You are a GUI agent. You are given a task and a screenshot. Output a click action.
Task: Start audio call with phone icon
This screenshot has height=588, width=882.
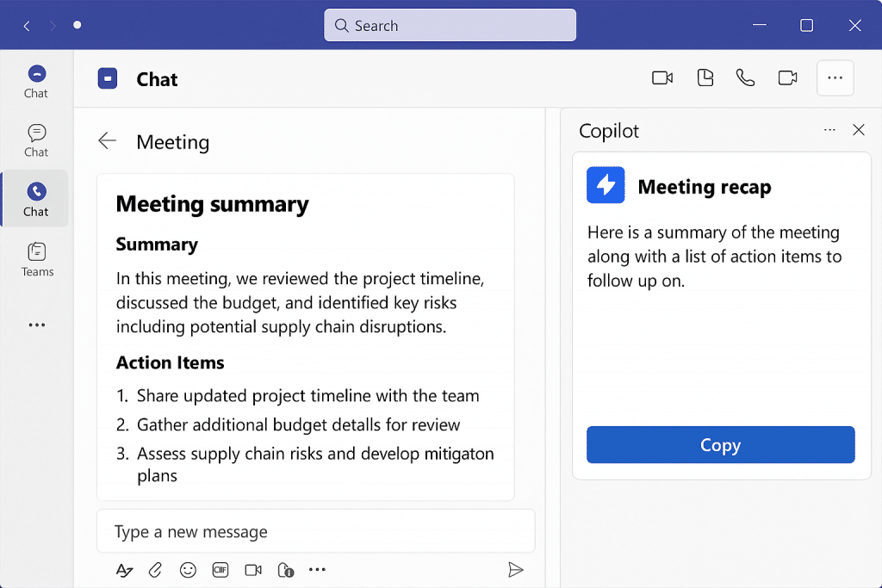click(745, 78)
